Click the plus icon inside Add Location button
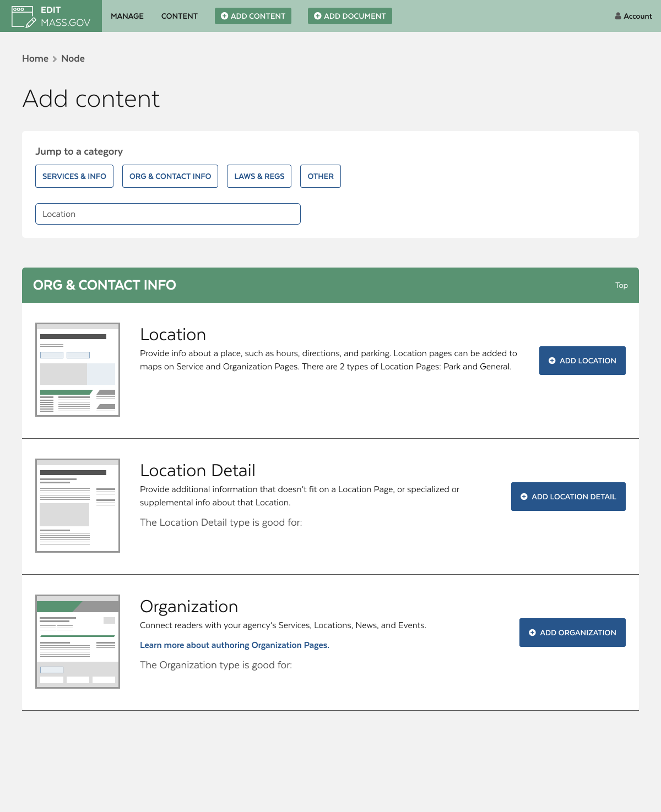The height and width of the screenshot is (812, 661). (552, 361)
